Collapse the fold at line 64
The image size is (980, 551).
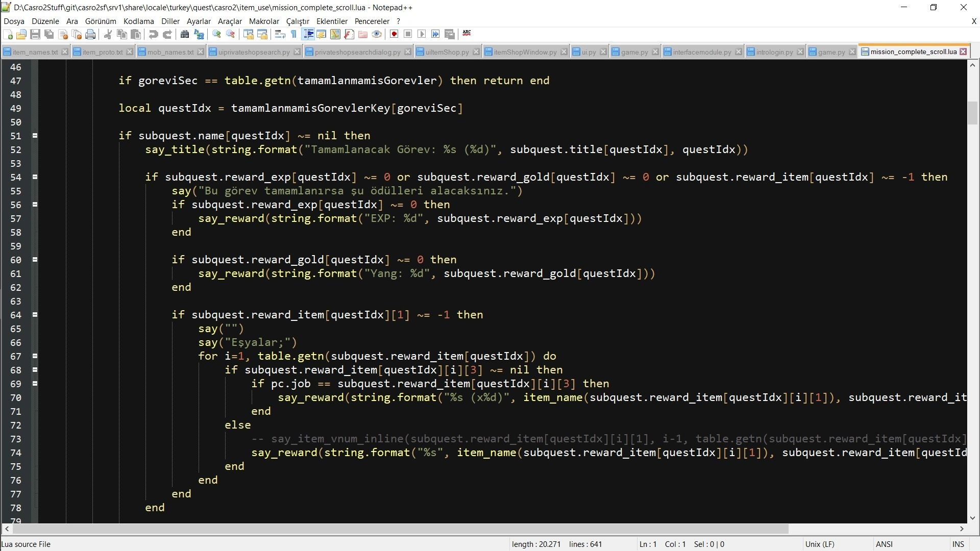pos(35,315)
